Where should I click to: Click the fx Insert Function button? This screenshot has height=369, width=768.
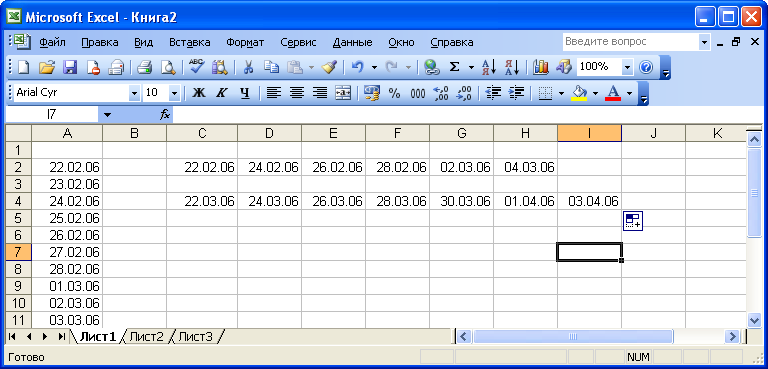pyautogui.click(x=165, y=115)
